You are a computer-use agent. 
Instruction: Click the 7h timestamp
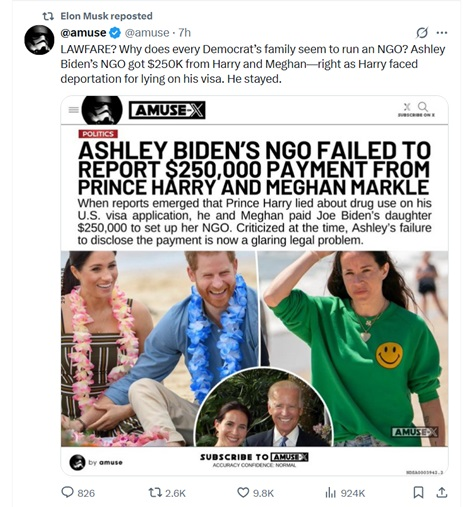coord(184,33)
